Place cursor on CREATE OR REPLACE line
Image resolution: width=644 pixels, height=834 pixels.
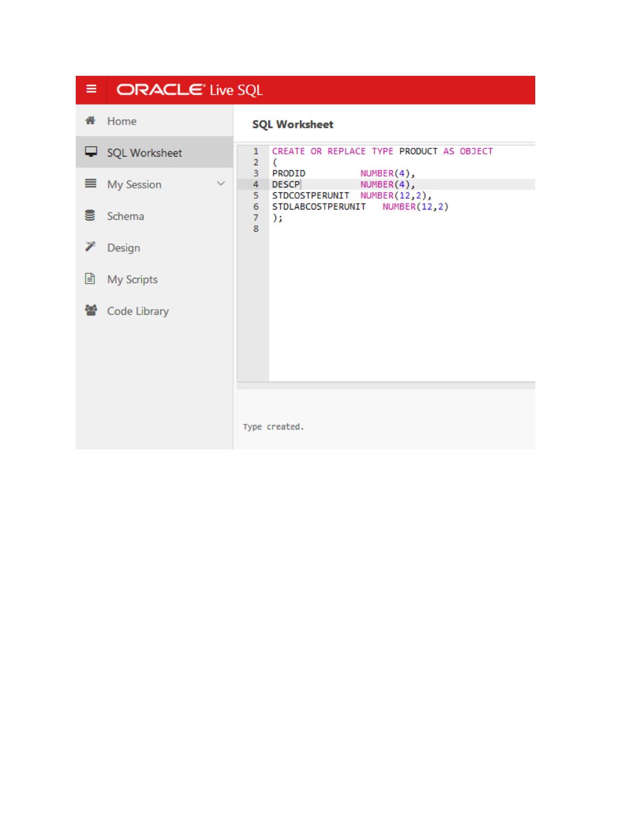pos(382,151)
